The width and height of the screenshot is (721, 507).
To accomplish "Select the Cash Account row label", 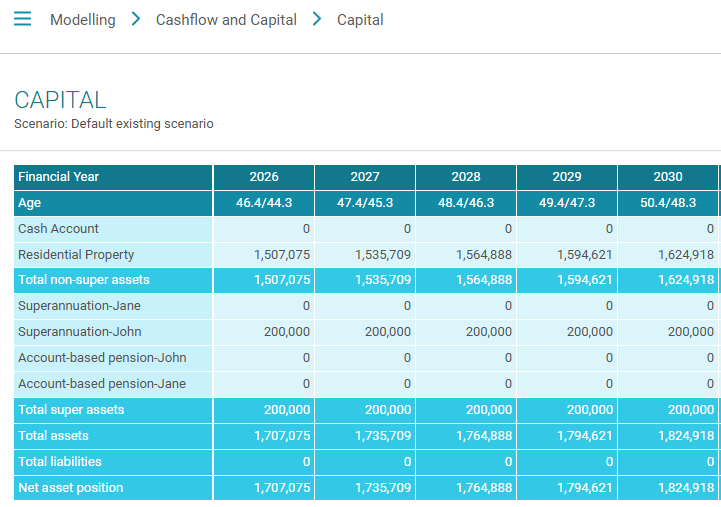I will tap(58, 229).
